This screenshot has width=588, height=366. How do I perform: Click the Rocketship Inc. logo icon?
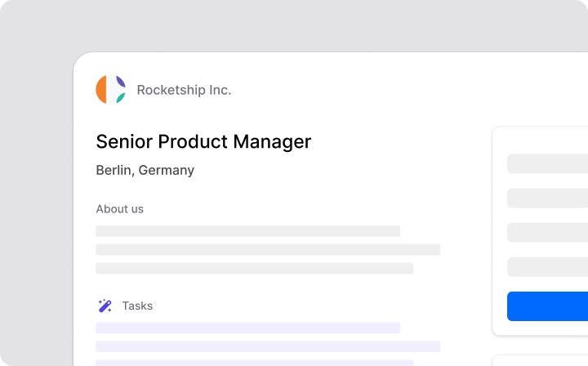click(110, 90)
